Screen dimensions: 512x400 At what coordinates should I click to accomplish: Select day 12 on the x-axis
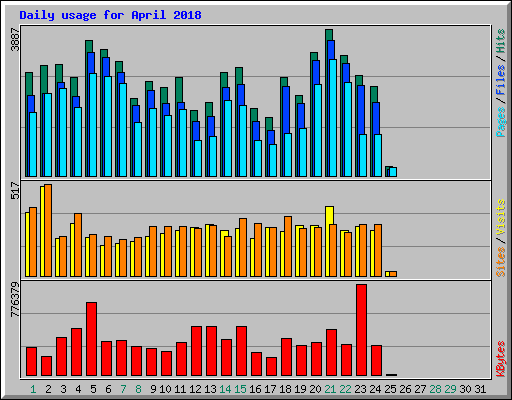point(195,389)
